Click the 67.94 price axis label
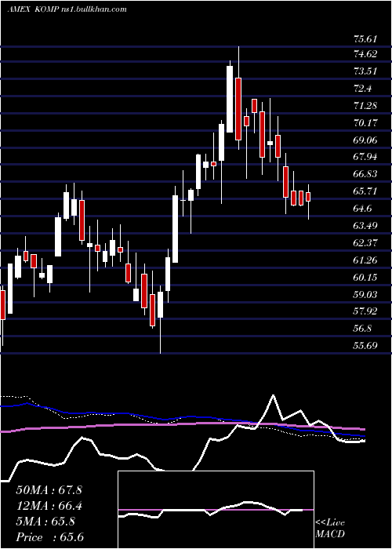This screenshot has height=549, width=392. pos(365,157)
